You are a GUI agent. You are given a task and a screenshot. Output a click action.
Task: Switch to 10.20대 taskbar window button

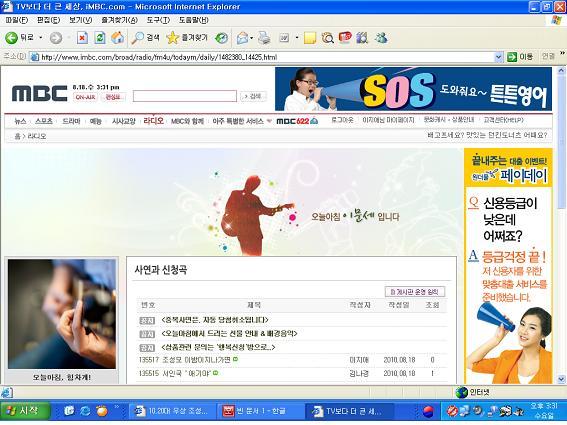tap(173, 411)
